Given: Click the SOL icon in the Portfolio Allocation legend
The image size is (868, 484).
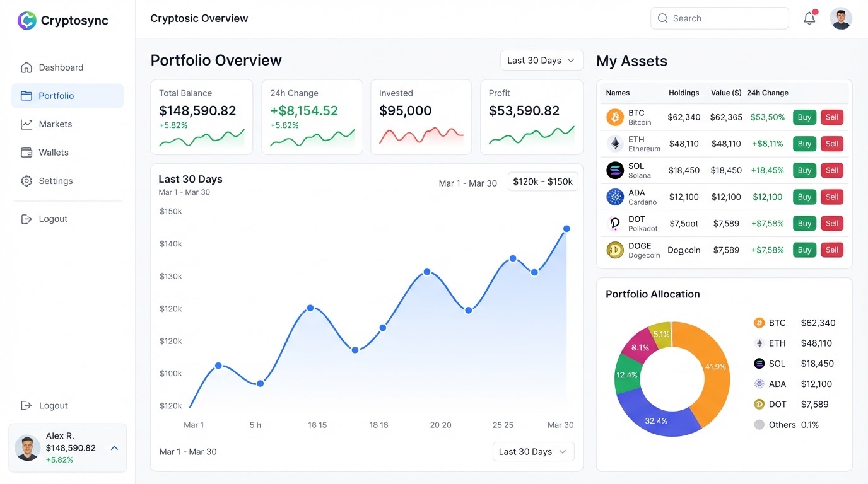Looking at the screenshot, I should 759,364.
